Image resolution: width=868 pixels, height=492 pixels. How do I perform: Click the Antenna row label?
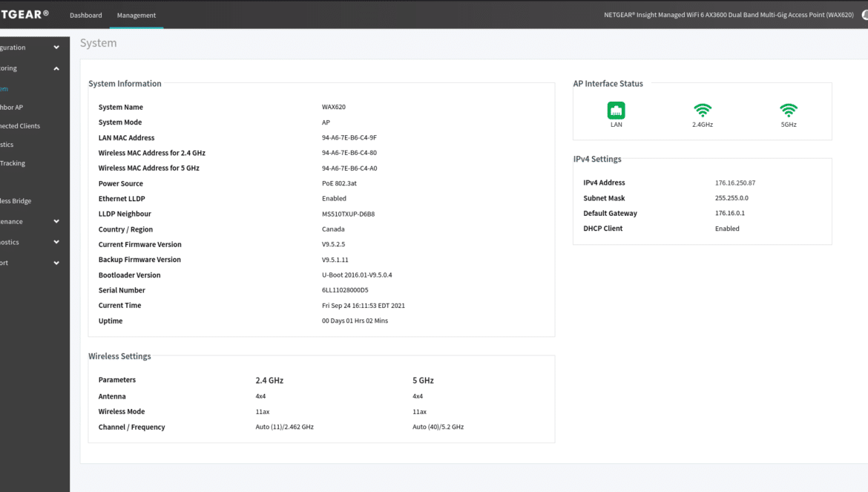coord(112,396)
